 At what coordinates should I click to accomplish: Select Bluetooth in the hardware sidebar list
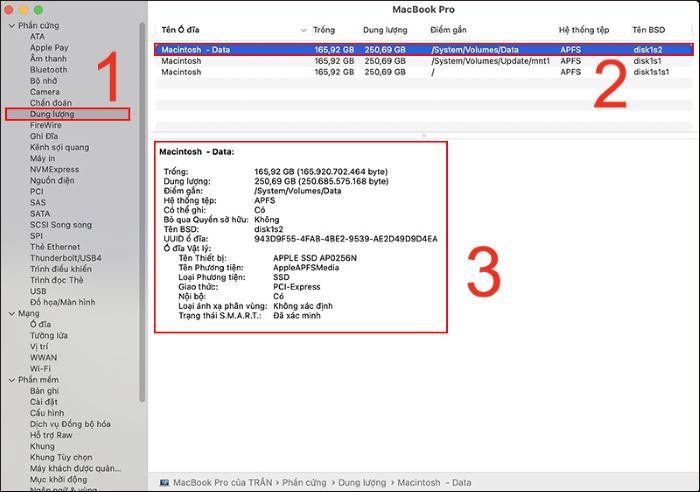(48, 70)
